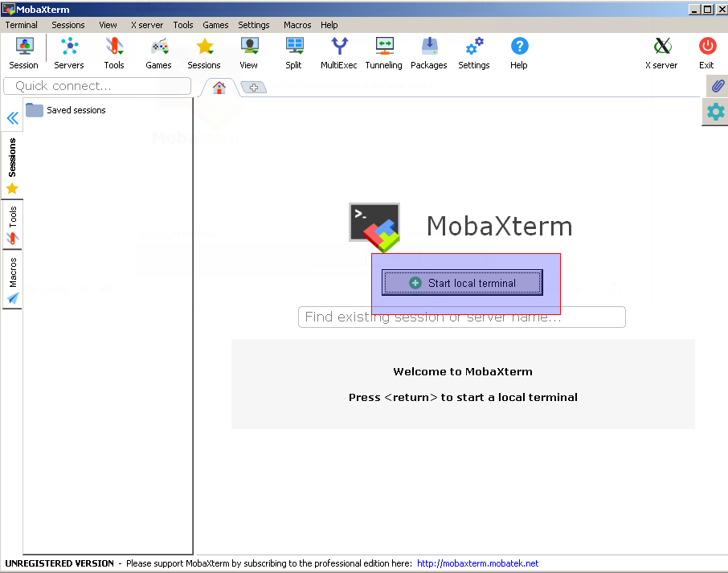Open the Sessions menu in the menu bar
The height and width of the screenshot is (573, 728).
(68, 25)
